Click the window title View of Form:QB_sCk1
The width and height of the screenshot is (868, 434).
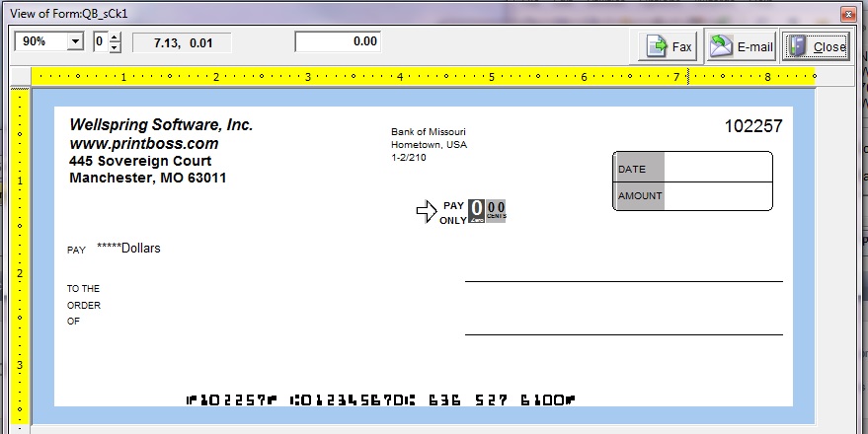[69, 14]
